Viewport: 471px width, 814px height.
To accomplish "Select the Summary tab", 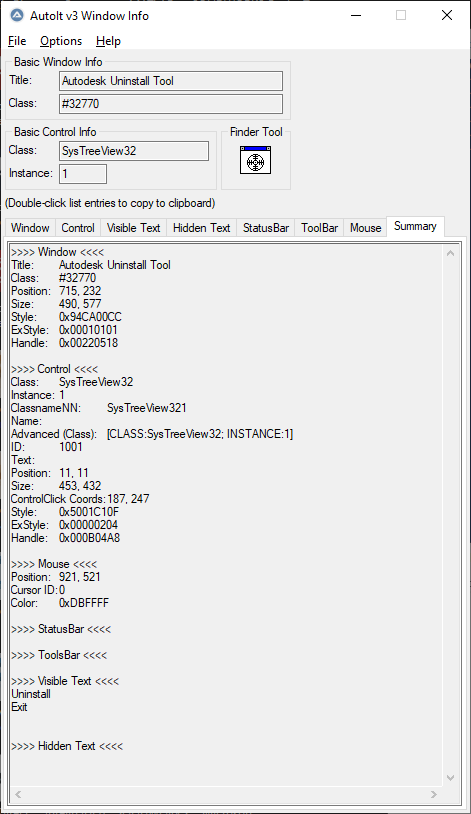I will 415,226.
